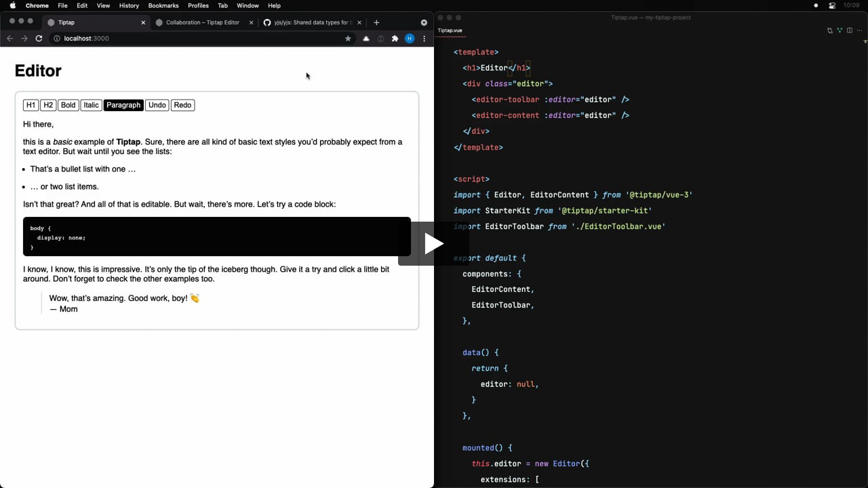Toggle split editor in code window

(849, 30)
